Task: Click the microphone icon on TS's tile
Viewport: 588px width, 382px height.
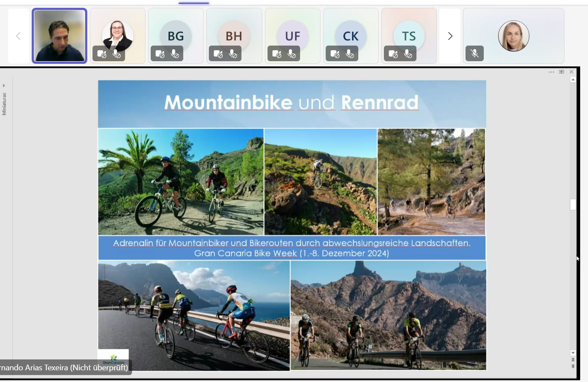Action: tap(408, 54)
